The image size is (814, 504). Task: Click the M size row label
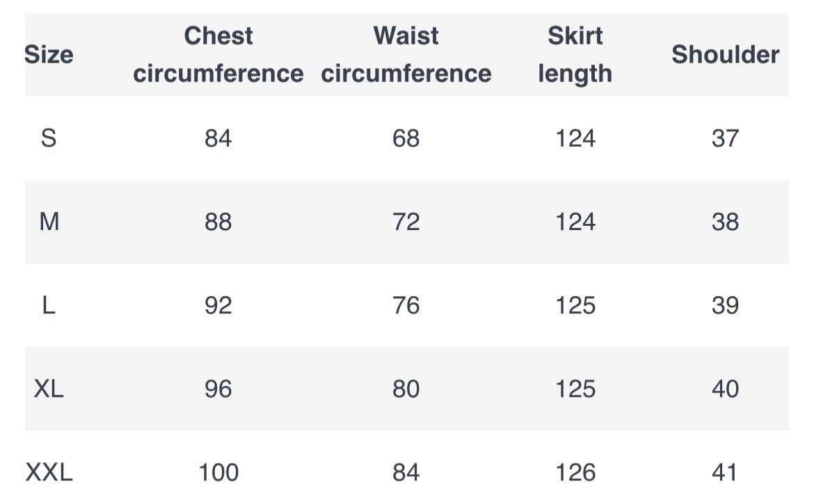49,222
